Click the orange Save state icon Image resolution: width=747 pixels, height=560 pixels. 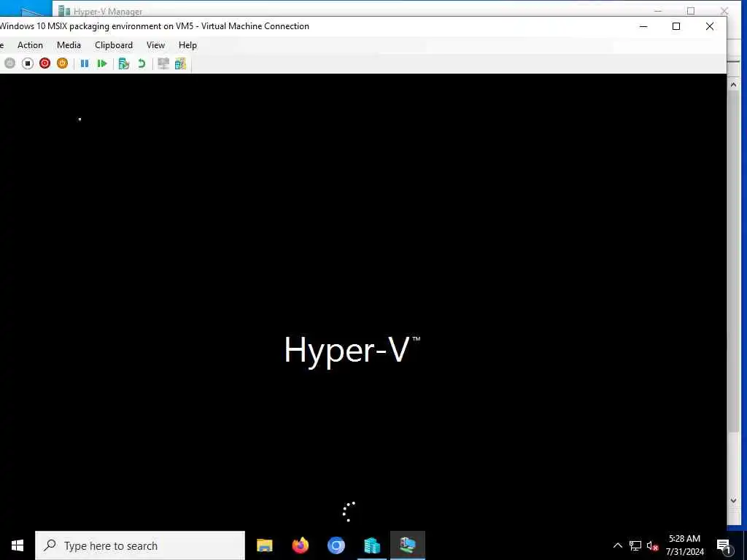point(63,63)
